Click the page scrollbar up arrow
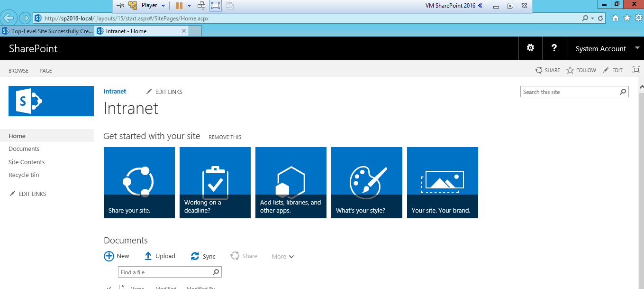This screenshot has width=644, height=289. [x=641, y=87]
